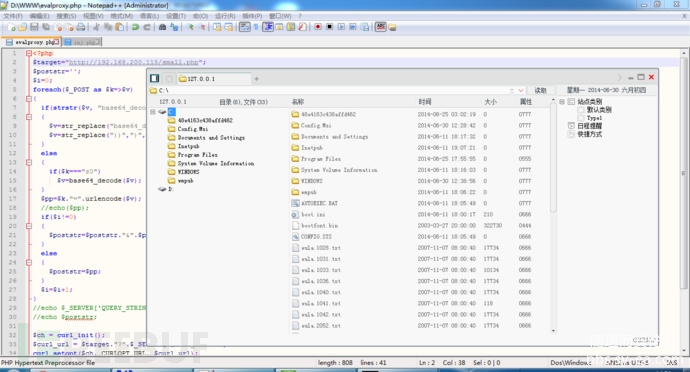This screenshot has height=372, width=690.
Task: Click the green Undo arrow icon
Action: pyautogui.click(x=135, y=27)
